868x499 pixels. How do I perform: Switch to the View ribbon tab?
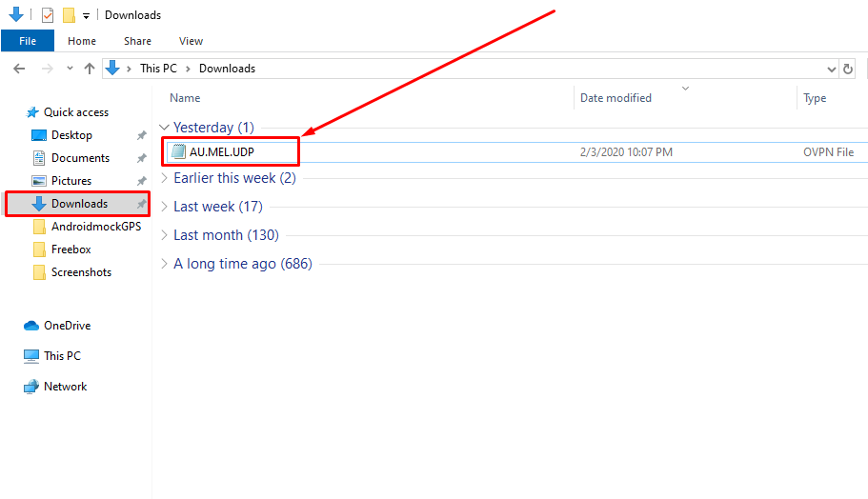tap(191, 41)
